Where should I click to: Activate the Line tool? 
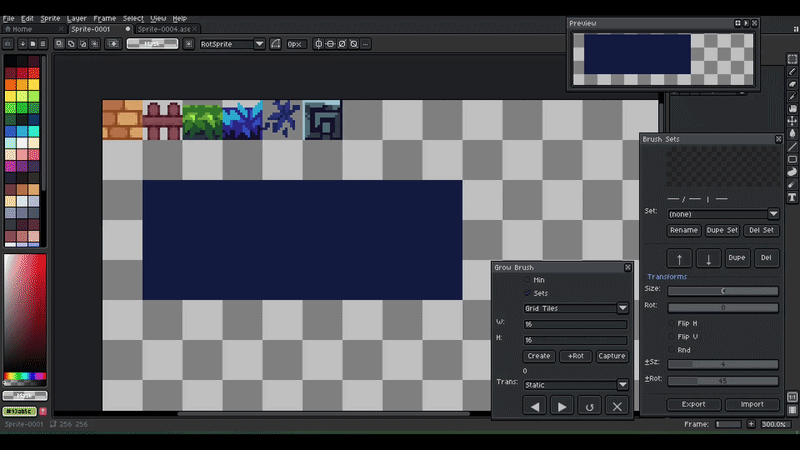coord(792,147)
